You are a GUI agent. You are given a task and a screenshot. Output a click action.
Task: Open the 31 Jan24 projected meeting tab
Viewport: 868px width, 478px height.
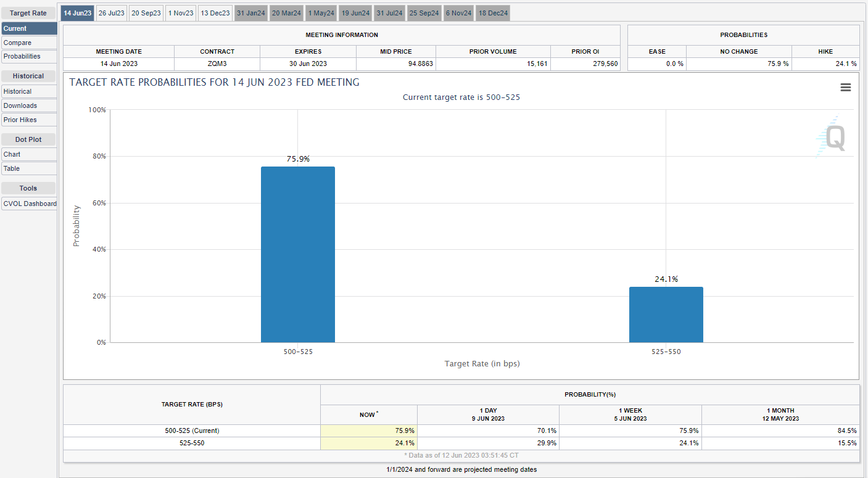pos(250,13)
